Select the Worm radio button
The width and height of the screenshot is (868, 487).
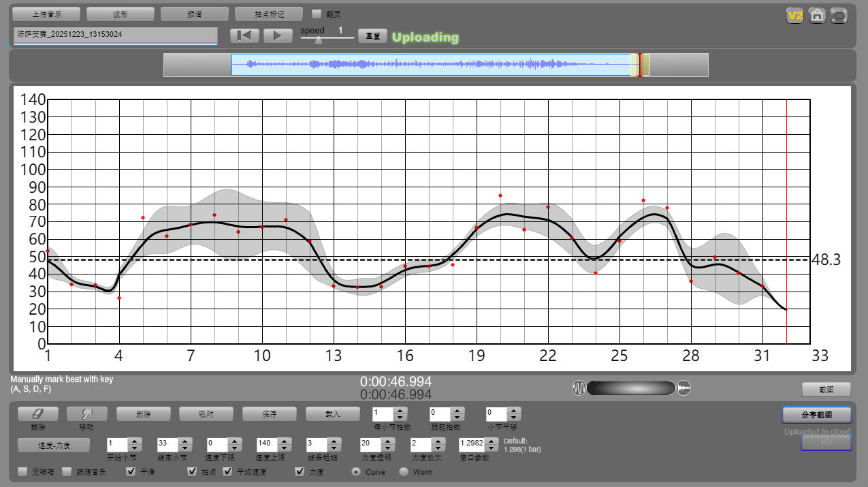coord(404,471)
